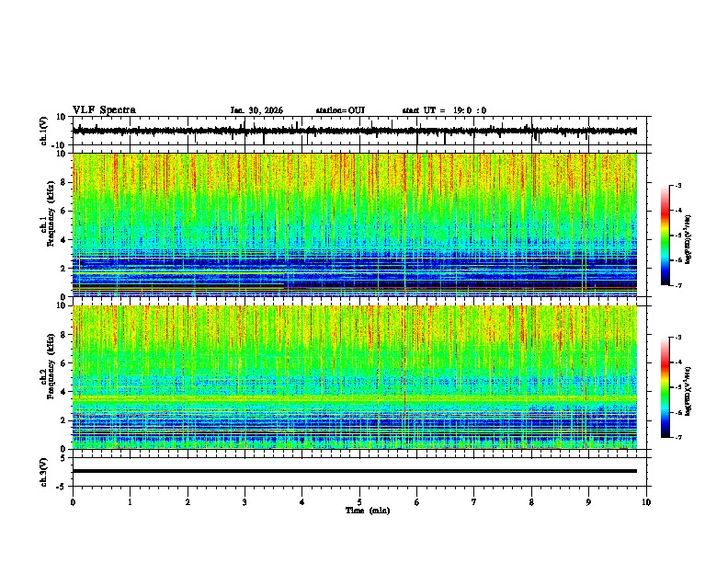728x563 pixels.
Task: Select the date text "Jan. 30, 2026"
Action: [x=256, y=110]
